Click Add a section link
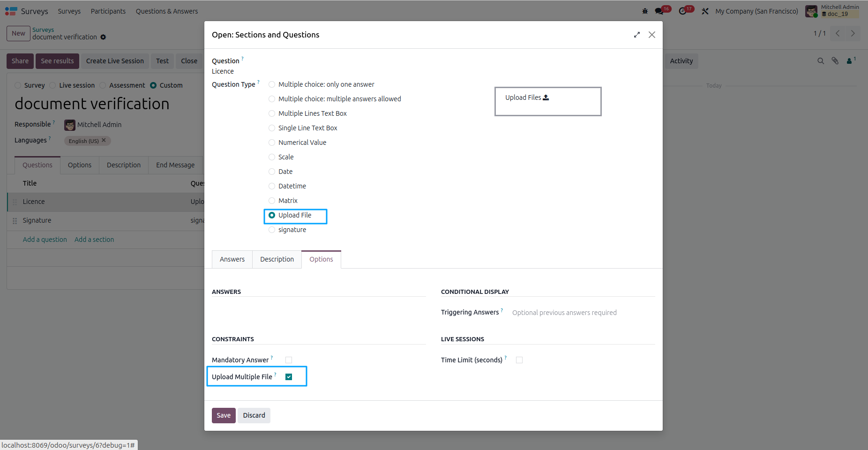Screen dimensions: 868x450 [94, 240]
